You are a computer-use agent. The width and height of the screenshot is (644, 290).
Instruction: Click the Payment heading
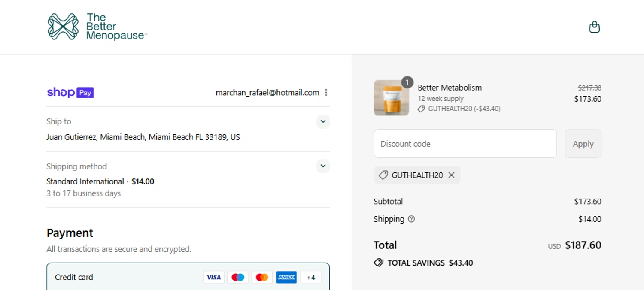pos(70,233)
